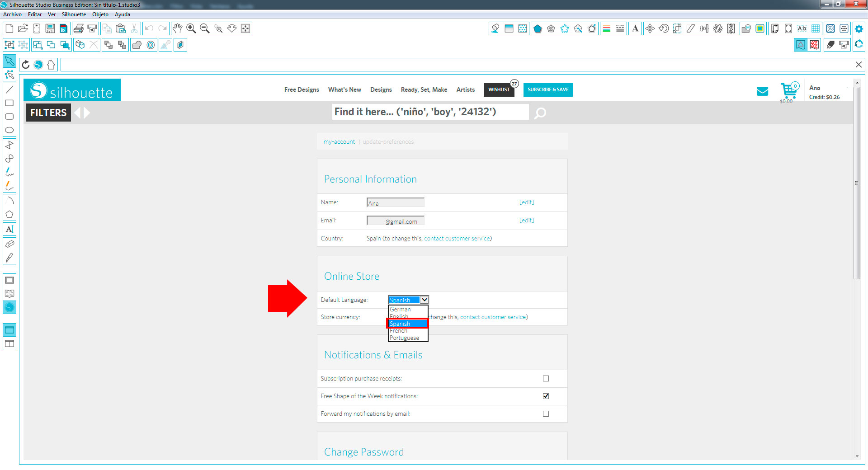Enable Forward my notifications by email
Viewport: 868px width, 470px height.
click(546, 414)
